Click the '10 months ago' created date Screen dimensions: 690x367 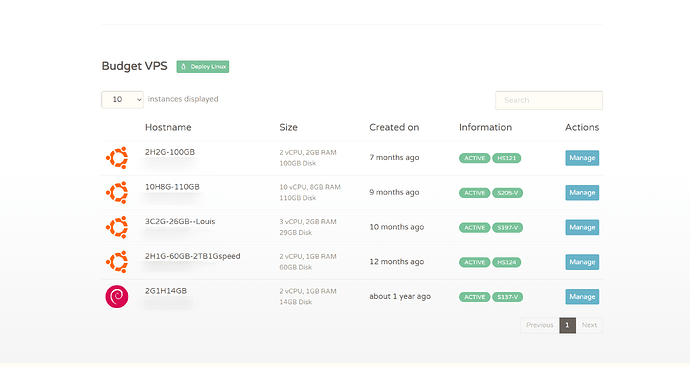396,227
